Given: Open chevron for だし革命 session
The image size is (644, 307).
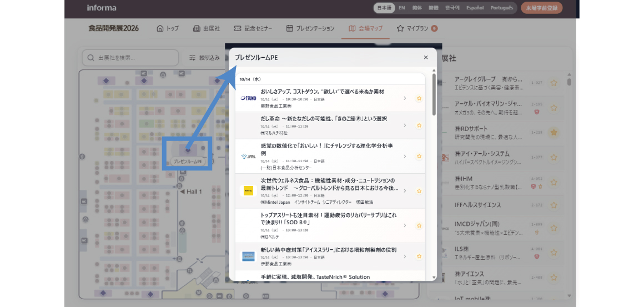Looking at the screenshot, I should pos(405,125).
